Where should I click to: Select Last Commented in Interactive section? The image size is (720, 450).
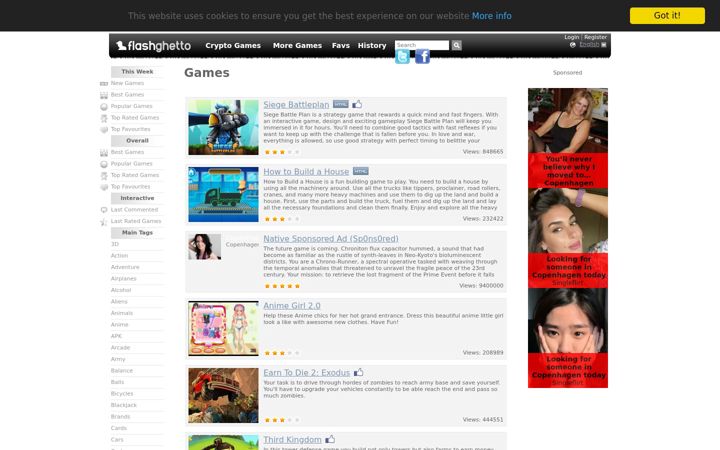[134, 210]
